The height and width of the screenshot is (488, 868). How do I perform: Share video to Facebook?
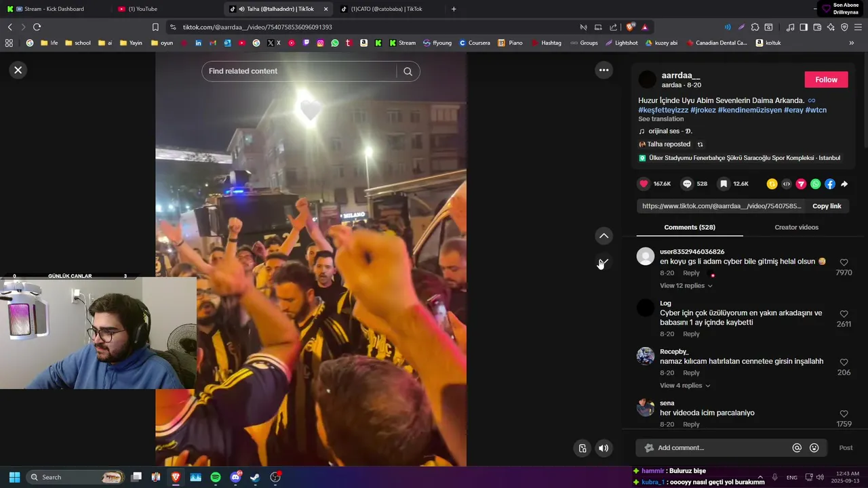pyautogui.click(x=830, y=184)
